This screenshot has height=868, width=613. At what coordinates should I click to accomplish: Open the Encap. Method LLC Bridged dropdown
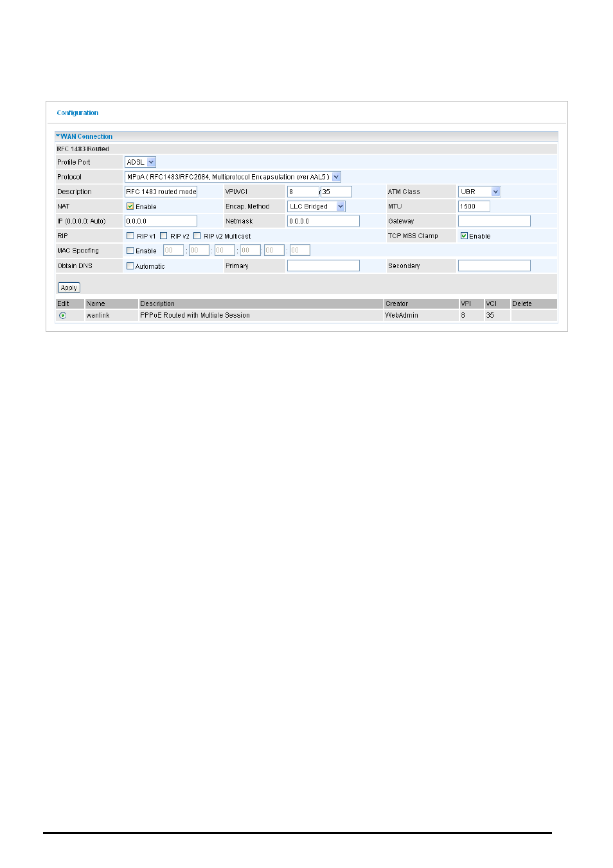(x=316, y=206)
